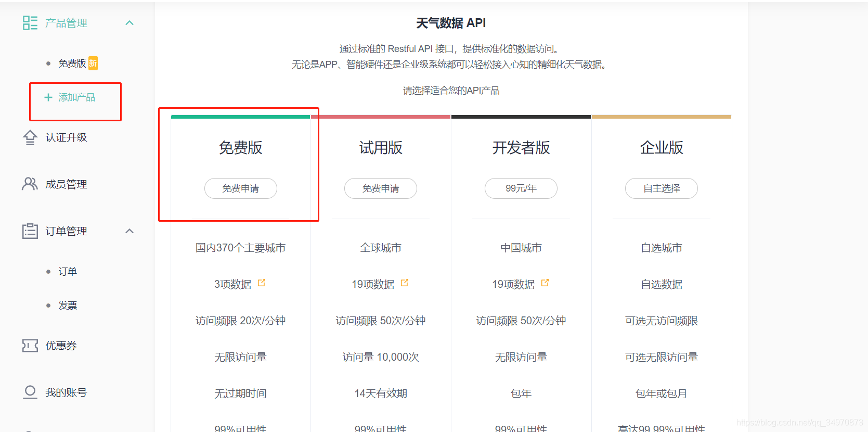Click 访问频限 20次/分钟 text
The width and height of the screenshot is (868, 432).
click(241, 321)
